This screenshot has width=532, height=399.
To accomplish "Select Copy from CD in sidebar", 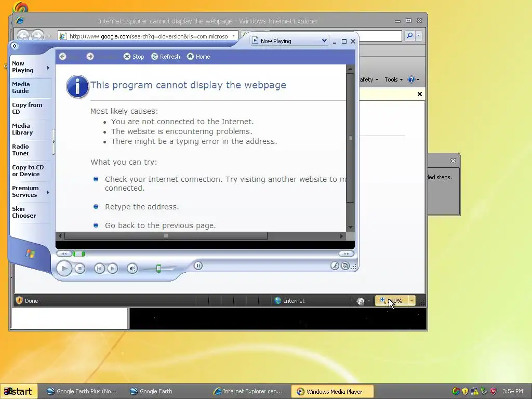I will [x=27, y=108].
